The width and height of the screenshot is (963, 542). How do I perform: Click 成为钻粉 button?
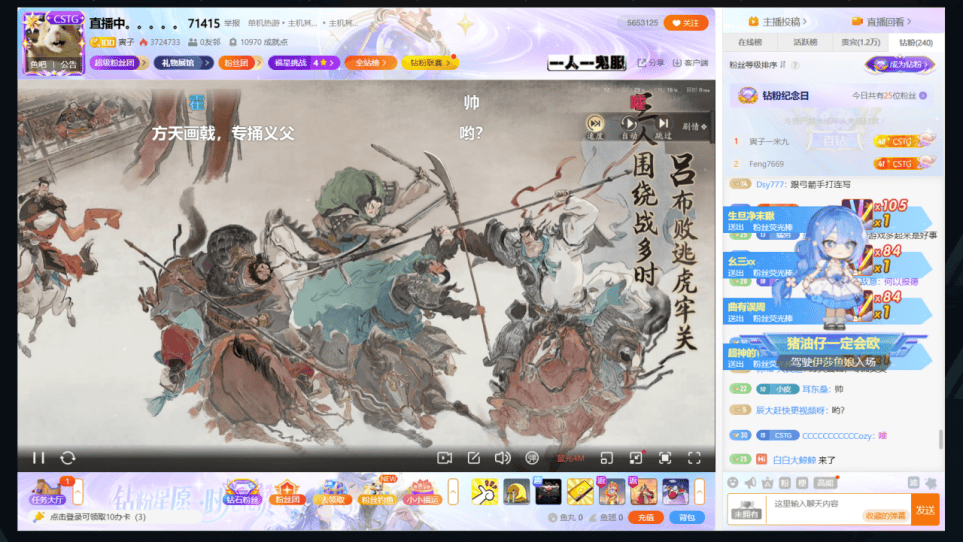(x=900, y=65)
